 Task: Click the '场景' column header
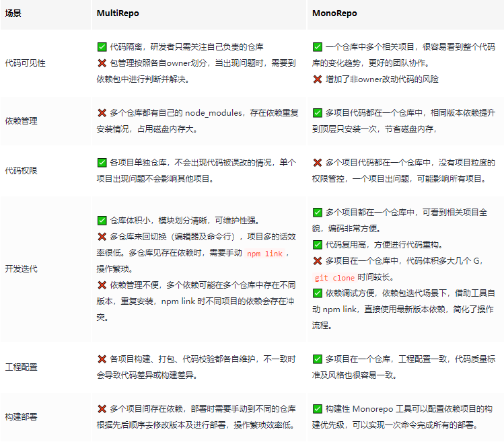pyautogui.click(x=13, y=13)
